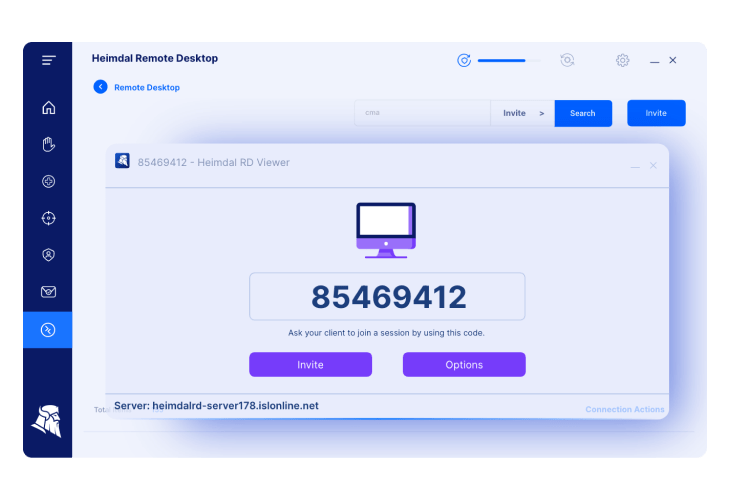
Task: Go to Home in the sidebar
Action: 48,108
